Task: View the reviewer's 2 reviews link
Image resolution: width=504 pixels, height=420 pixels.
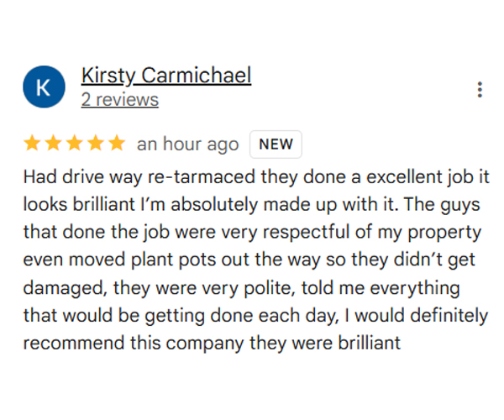Action: [x=119, y=100]
